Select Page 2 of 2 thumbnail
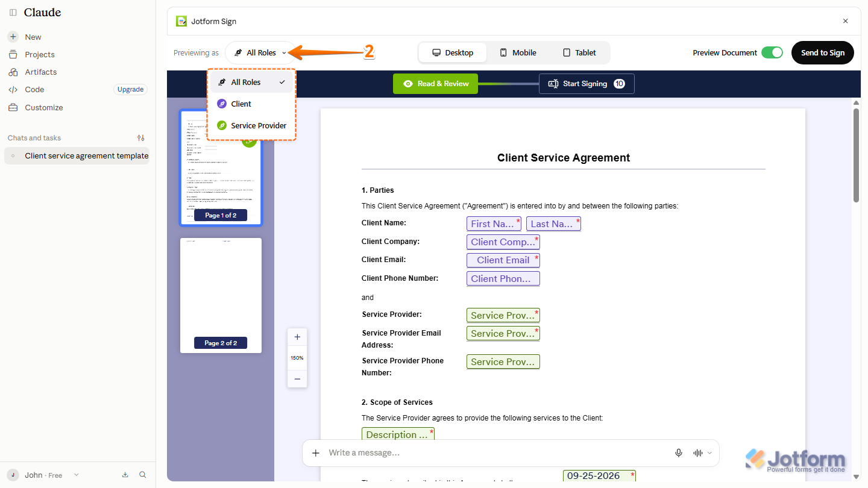 click(x=221, y=295)
